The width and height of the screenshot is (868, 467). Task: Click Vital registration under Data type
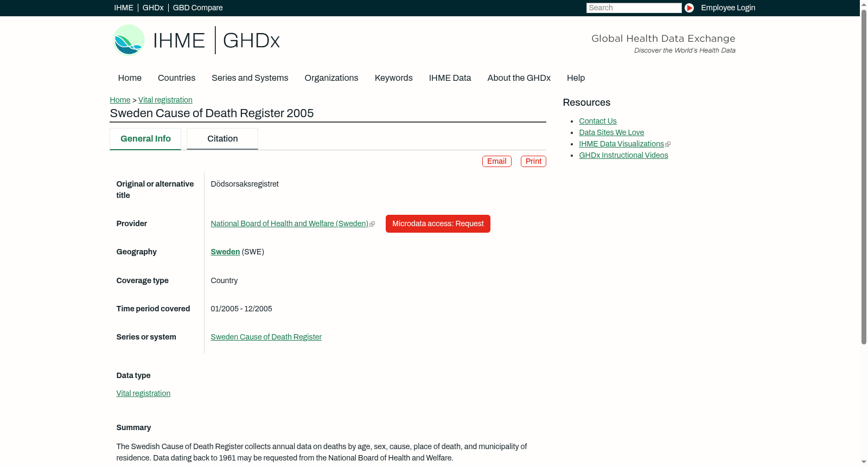pos(143,393)
